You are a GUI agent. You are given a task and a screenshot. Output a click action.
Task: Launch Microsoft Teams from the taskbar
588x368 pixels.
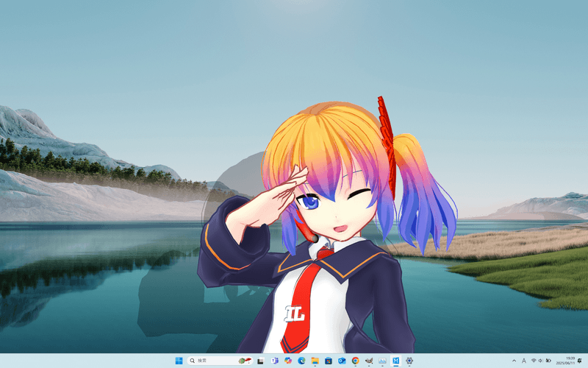[274, 361]
